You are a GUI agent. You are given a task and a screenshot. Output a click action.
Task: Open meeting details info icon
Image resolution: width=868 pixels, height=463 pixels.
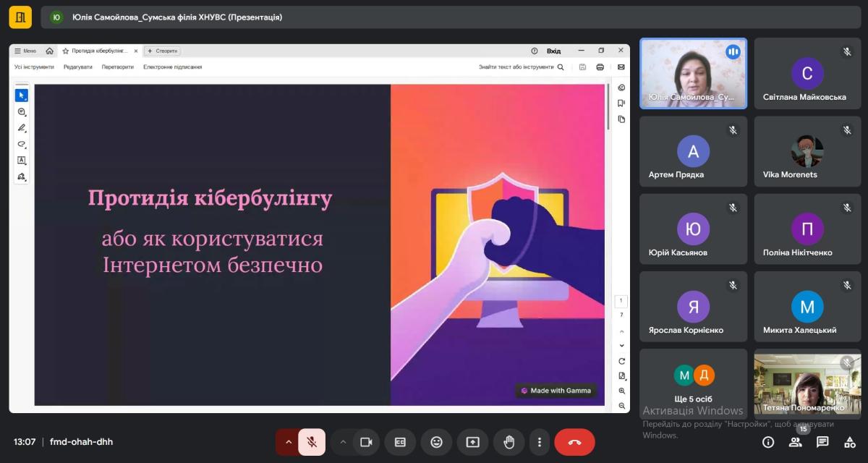click(x=768, y=442)
